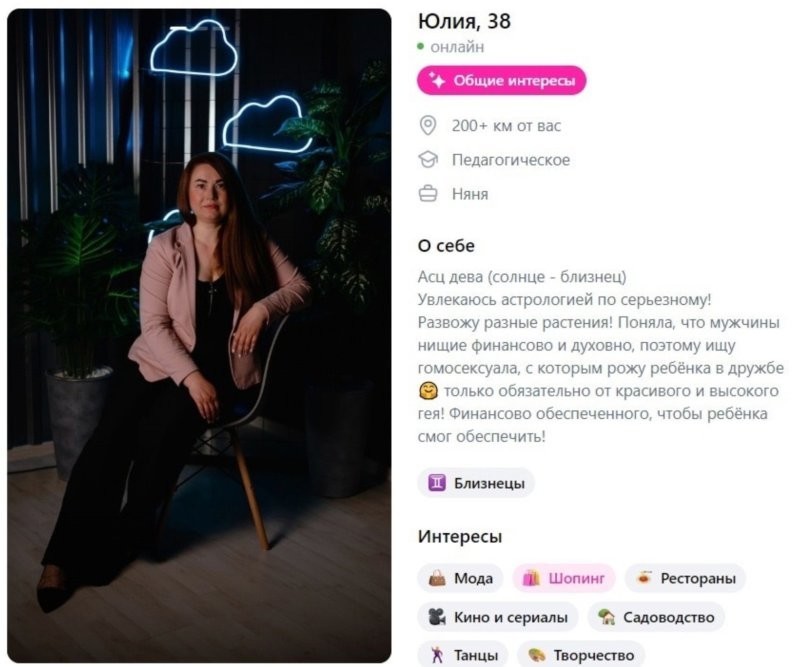
Task: Click the briefcase job icon
Action: (x=428, y=194)
